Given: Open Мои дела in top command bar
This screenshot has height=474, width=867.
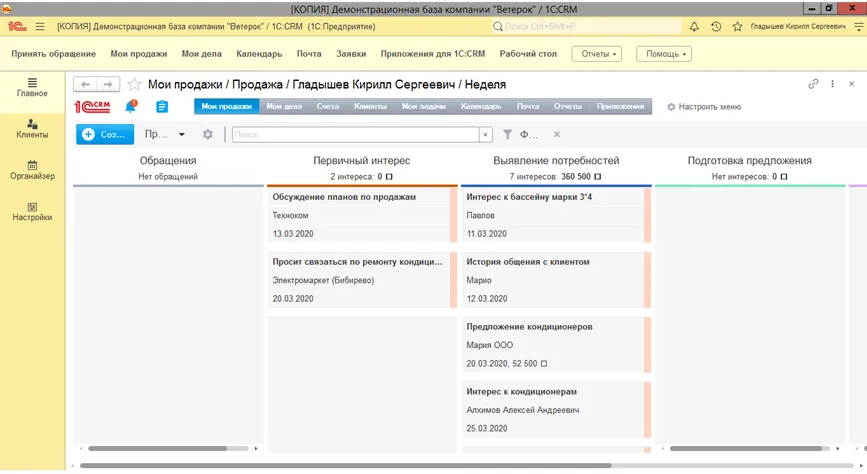Looking at the screenshot, I should pos(202,54).
